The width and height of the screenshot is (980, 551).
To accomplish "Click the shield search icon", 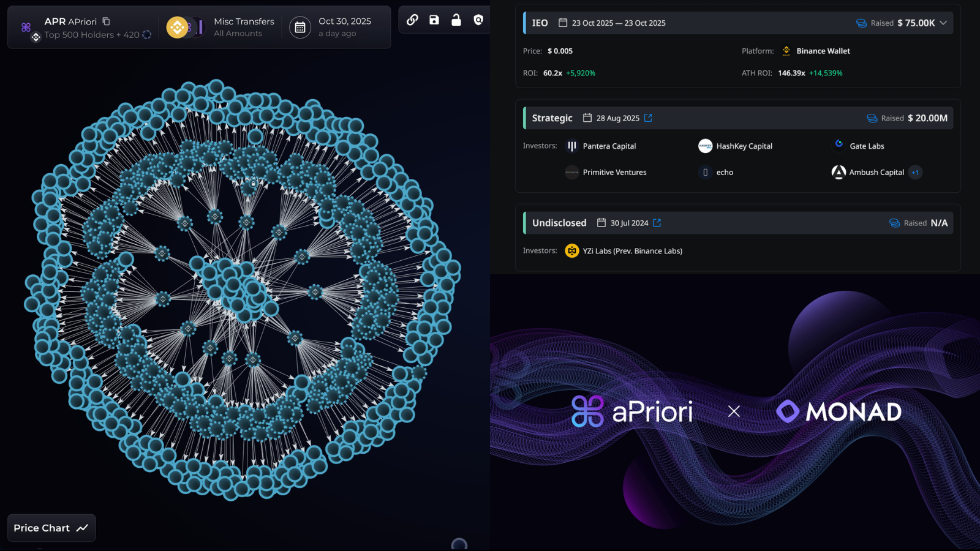I will click(x=478, y=20).
